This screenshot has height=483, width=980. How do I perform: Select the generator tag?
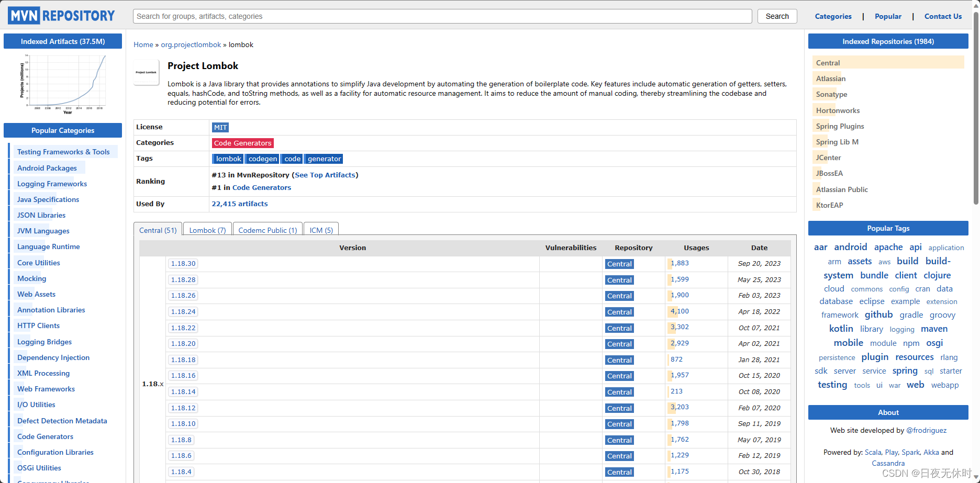(324, 159)
